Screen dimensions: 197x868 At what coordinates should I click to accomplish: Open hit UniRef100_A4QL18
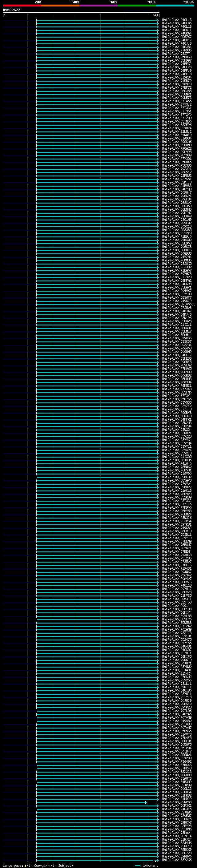click(177, 26)
